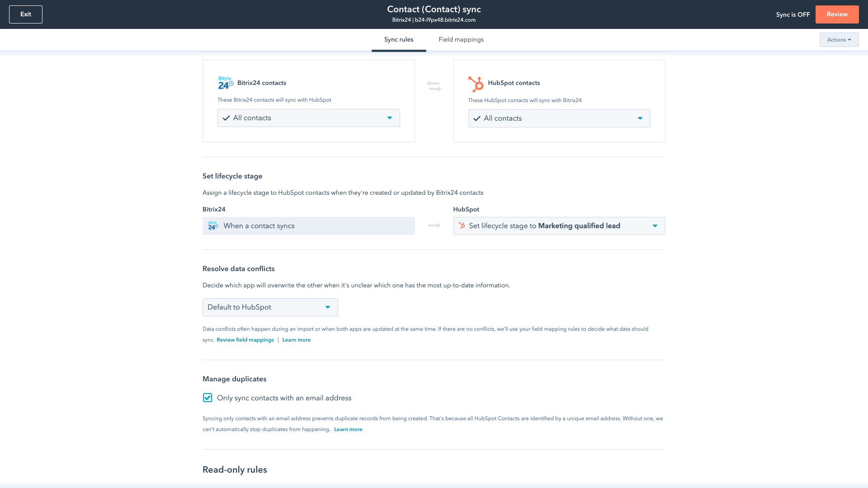Click the HubSpot sprocket icon in the lifecycle stage selector
Screen dimensions: 868x488
coord(462,225)
